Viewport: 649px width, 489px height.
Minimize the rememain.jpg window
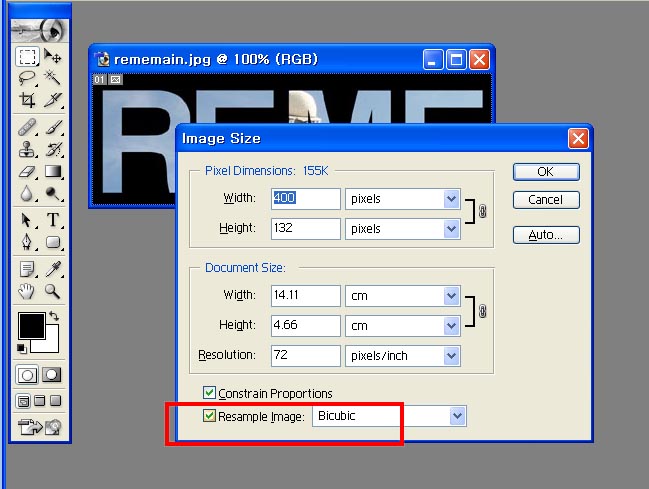433,60
